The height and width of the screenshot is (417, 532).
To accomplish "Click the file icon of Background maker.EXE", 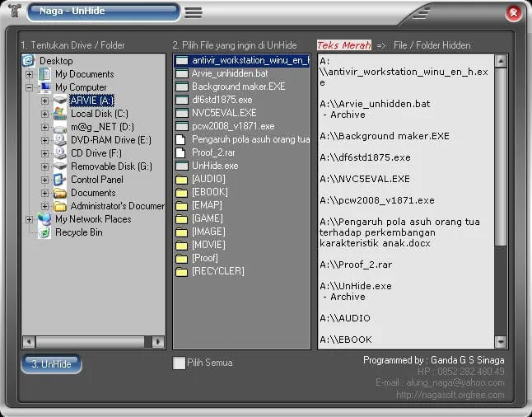I will pos(182,87).
